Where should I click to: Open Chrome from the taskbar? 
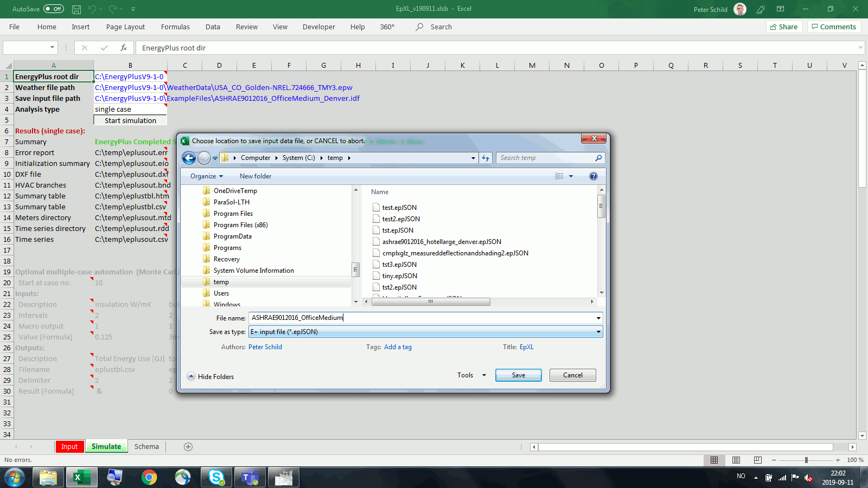pos(149,477)
